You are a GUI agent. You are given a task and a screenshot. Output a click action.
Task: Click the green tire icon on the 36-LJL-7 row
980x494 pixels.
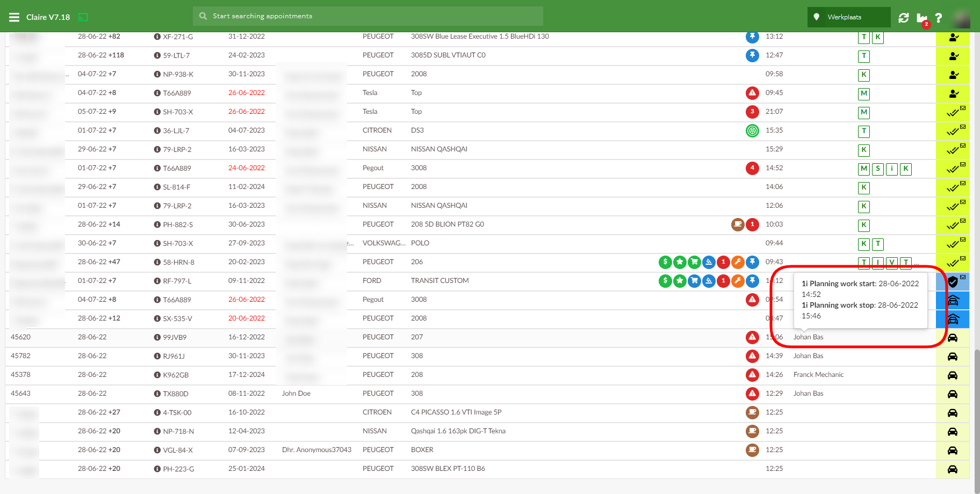[x=752, y=130]
